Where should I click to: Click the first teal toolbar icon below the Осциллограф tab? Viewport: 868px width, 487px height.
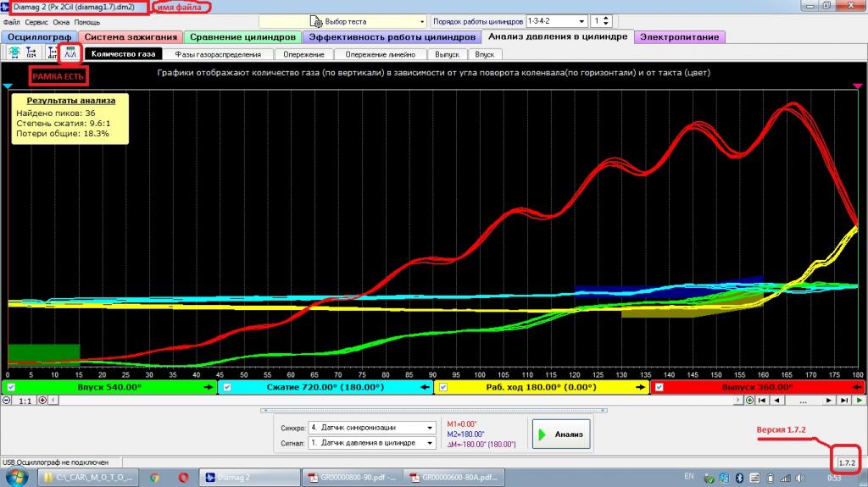[x=14, y=53]
